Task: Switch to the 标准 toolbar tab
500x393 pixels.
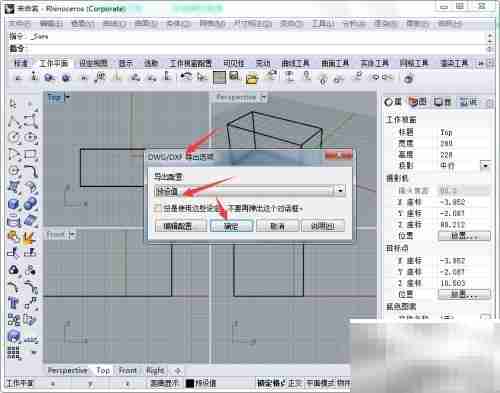Action: click(21, 63)
